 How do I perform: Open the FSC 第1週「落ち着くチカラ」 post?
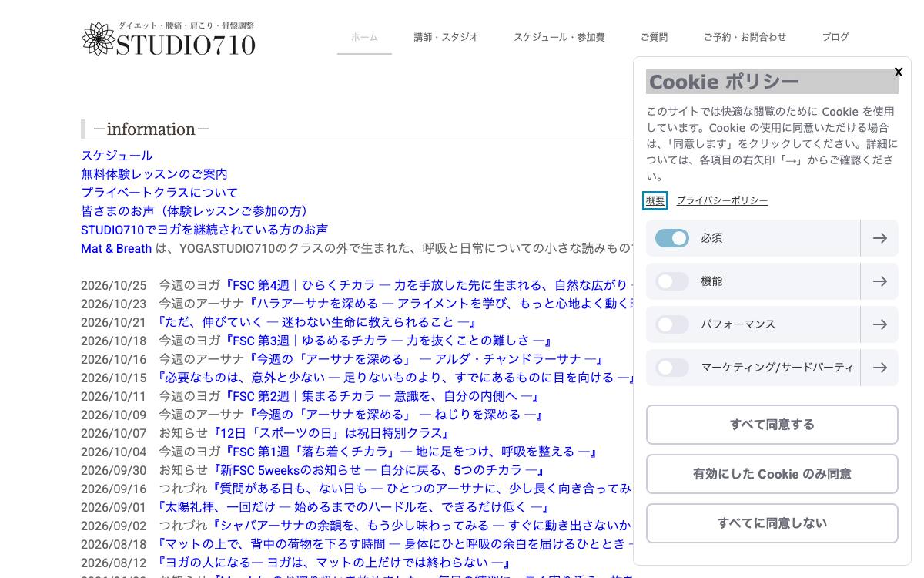[x=410, y=452]
